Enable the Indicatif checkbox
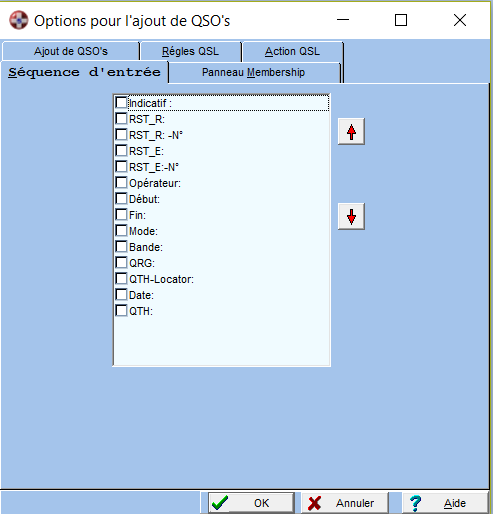Screen dimensions: 493x514 (121, 103)
